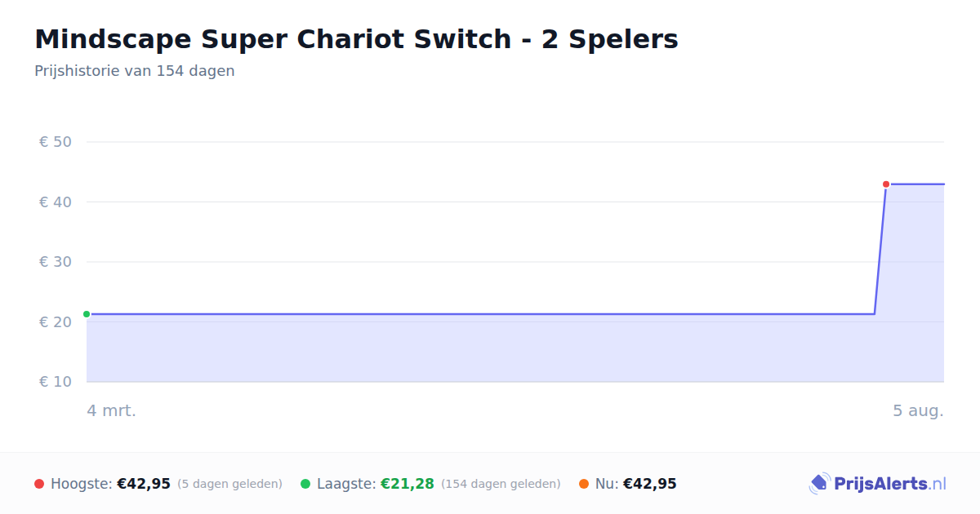Click the green dot beside Laagste
Screen dimensions: 980x514
point(305,484)
